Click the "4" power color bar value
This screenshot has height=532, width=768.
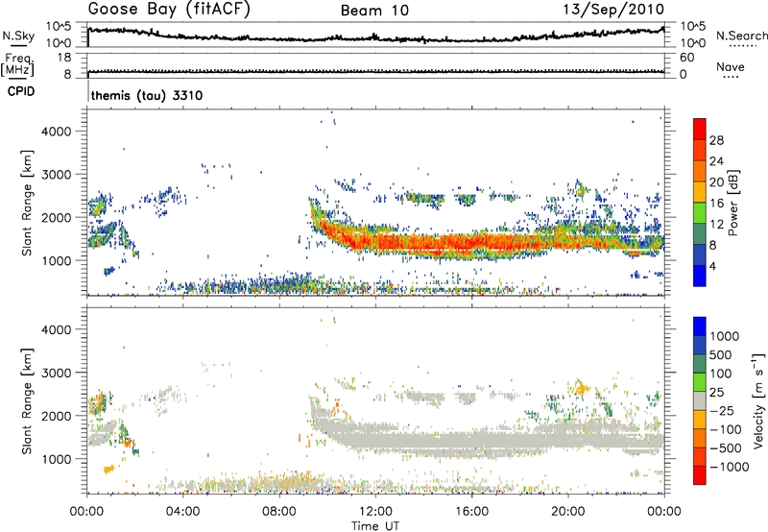[712, 266]
